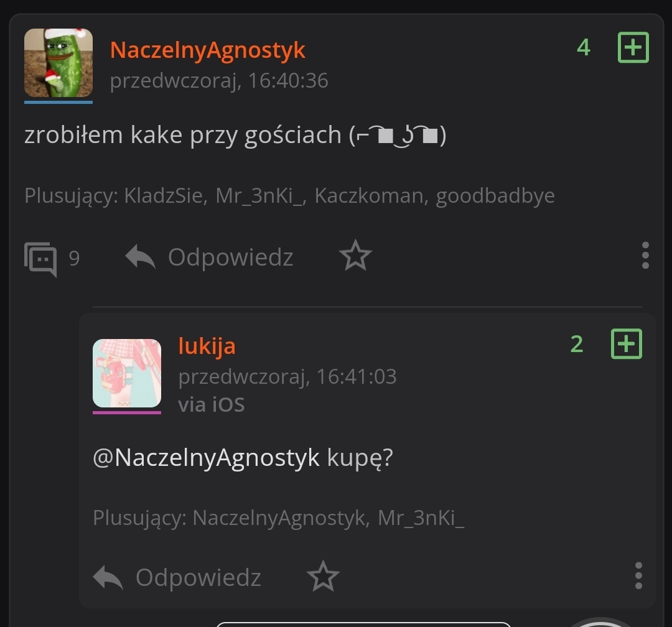672x627 pixels.
Task: Favorite lukija's comment with star
Action: click(323, 577)
